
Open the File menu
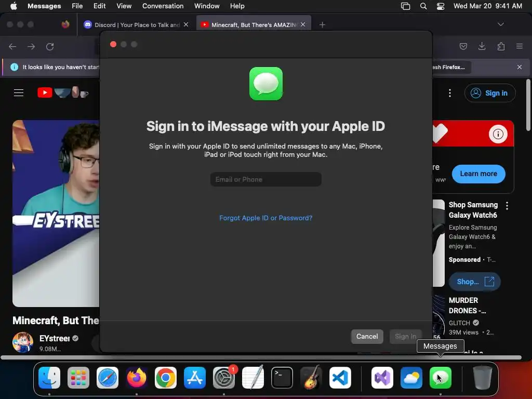(x=77, y=6)
